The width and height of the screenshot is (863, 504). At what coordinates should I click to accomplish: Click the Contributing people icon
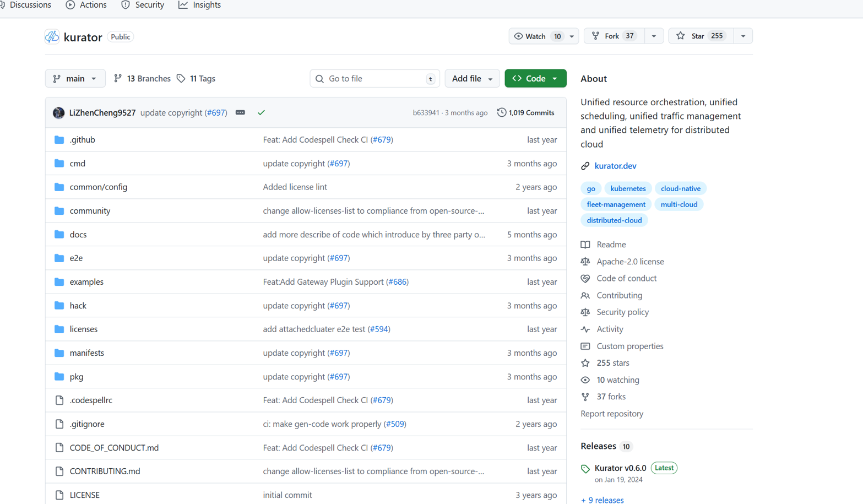point(585,296)
